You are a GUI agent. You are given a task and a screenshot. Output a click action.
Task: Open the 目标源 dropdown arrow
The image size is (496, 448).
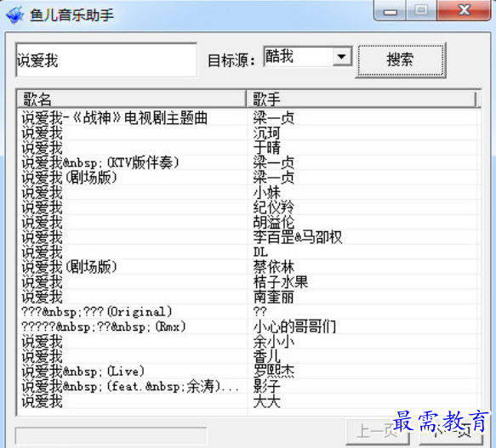coord(342,57)
